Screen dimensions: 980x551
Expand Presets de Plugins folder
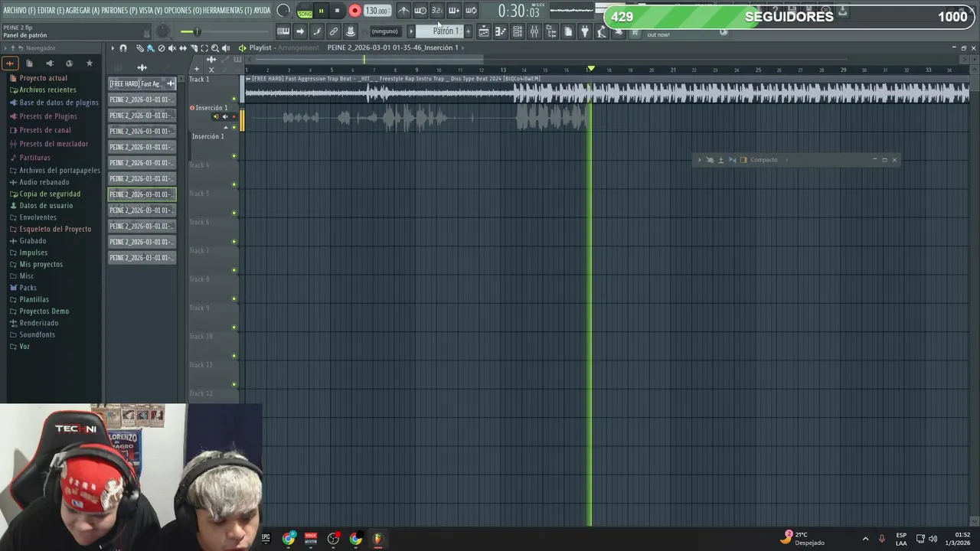[x=47, y=116]
